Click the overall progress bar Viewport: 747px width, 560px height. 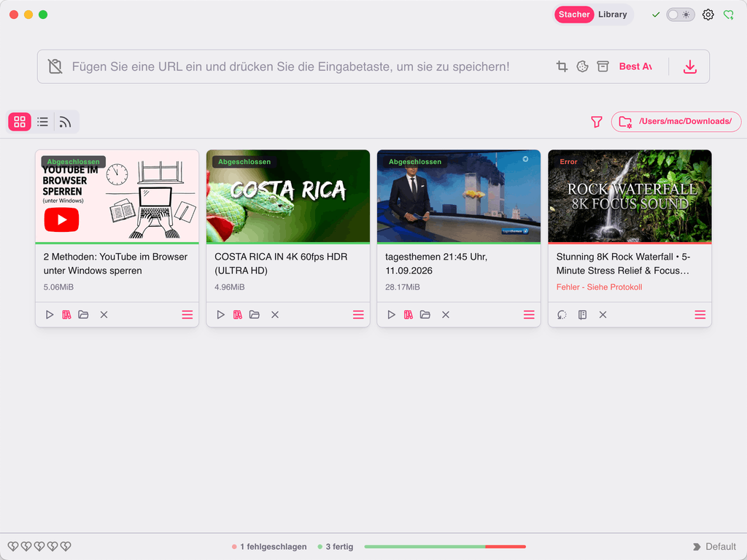click(x=445, y=547)
